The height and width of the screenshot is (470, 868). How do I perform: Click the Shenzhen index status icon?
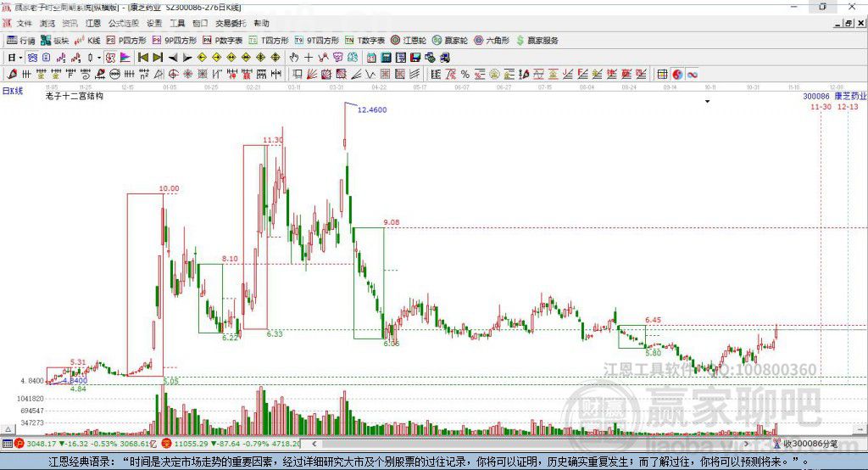point(167,444)
